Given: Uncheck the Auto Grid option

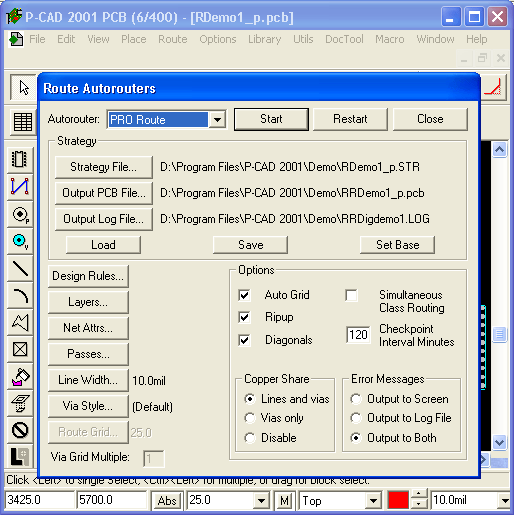Looking at the screenshot, I should pos(244,295).
